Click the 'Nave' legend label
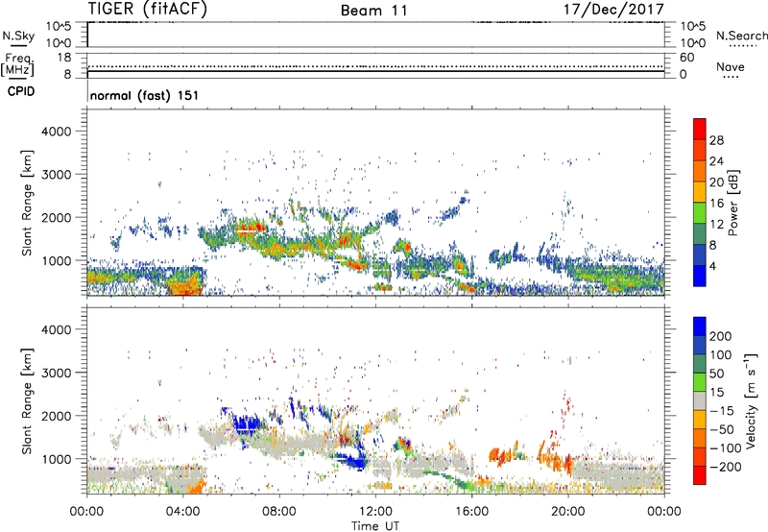 tap(731, 66)
